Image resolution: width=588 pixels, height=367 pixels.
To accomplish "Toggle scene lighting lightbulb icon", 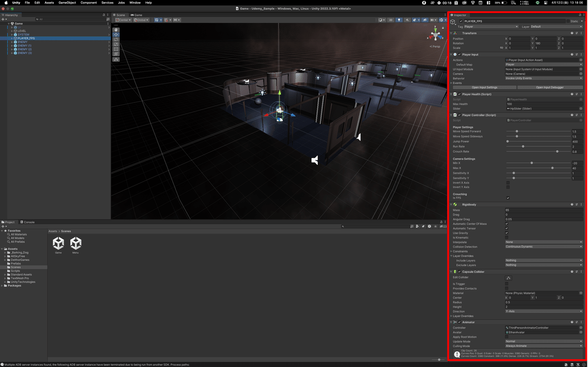I will 399,20.
